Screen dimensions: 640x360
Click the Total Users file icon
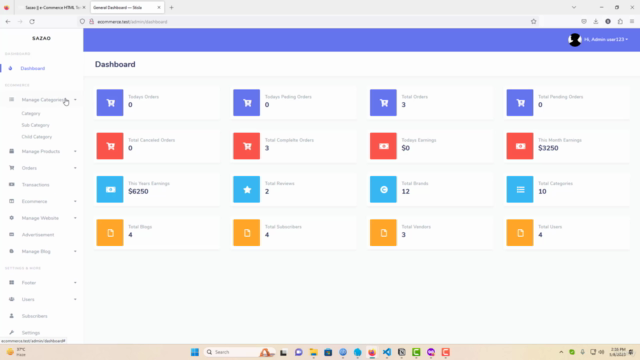520,233
